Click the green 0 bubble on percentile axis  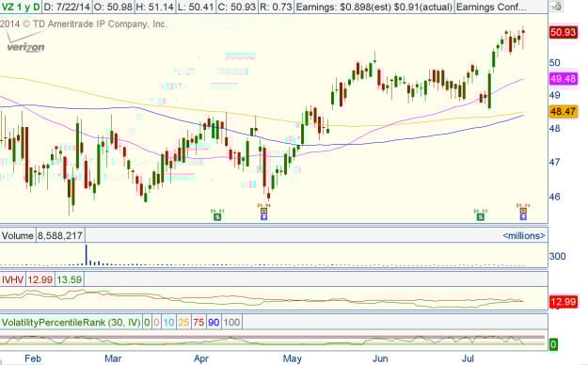point(553,344)
